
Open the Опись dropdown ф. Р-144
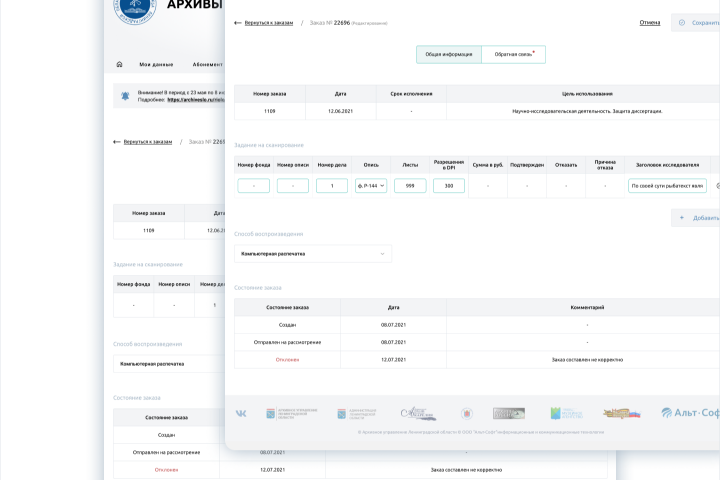point(371,186)
